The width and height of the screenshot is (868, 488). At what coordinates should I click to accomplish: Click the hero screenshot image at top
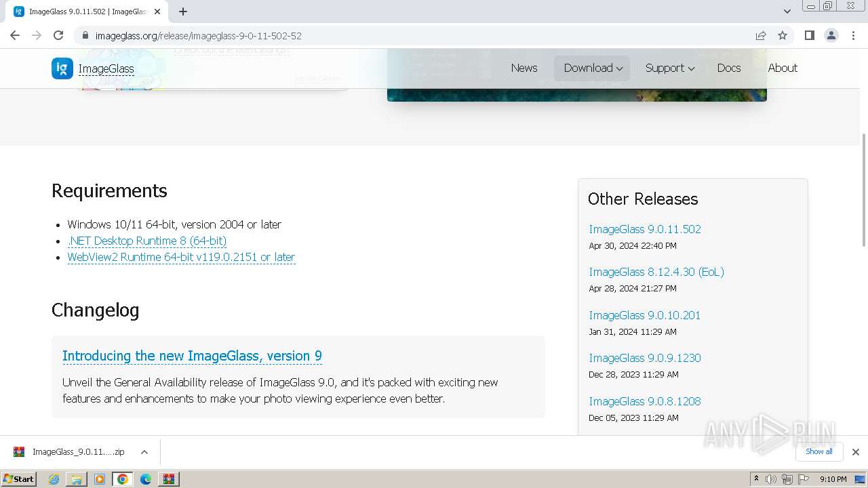576,75
